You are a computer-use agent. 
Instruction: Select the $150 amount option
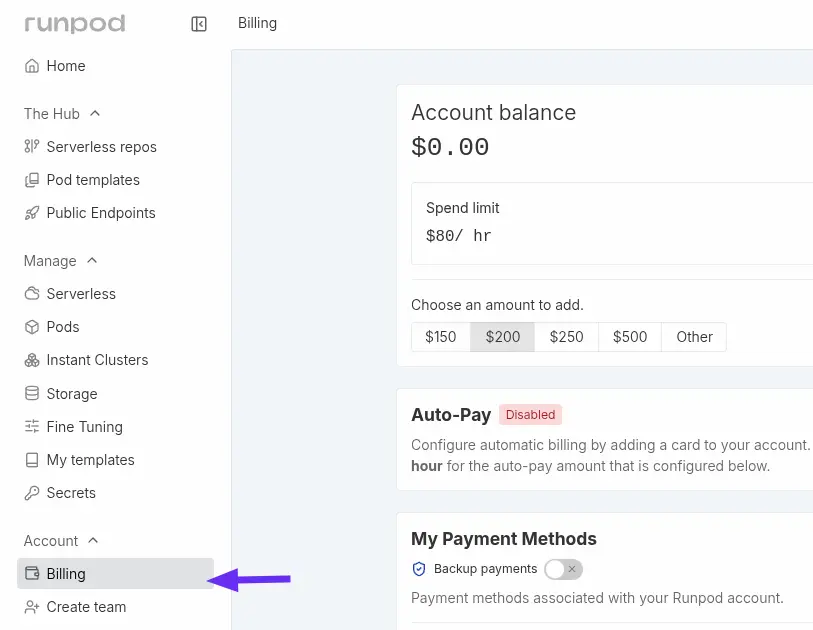[441, 337]
